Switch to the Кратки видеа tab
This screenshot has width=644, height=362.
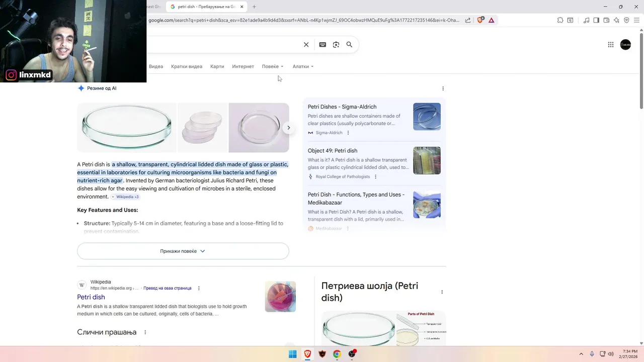click(187, 66)
